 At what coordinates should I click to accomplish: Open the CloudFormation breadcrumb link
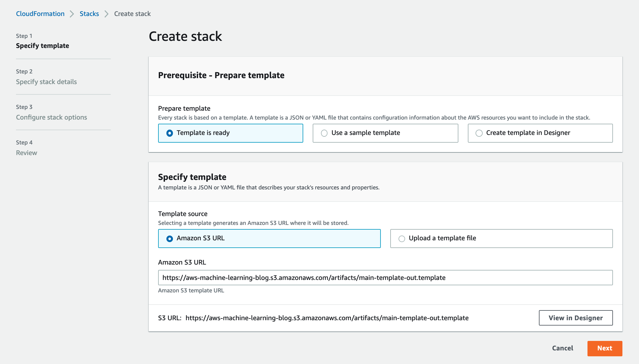click(x=40, y=14)
